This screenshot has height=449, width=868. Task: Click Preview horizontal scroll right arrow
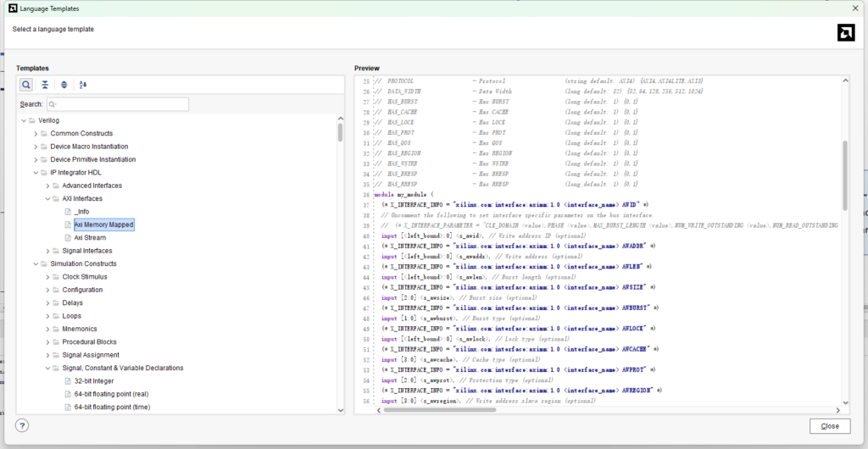[838, 410]
